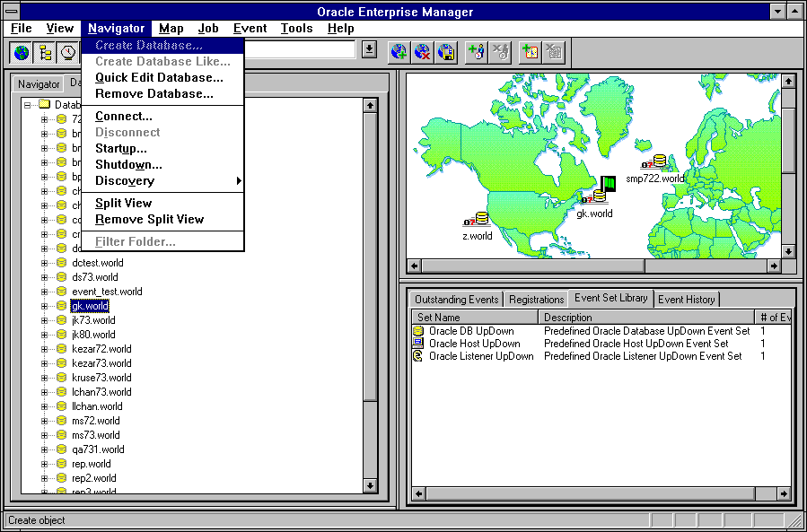Image resolution: width=807 pixels, height=532 pixels.
Task: Click the clock job toolbar icon
Action: coord(68,52)
